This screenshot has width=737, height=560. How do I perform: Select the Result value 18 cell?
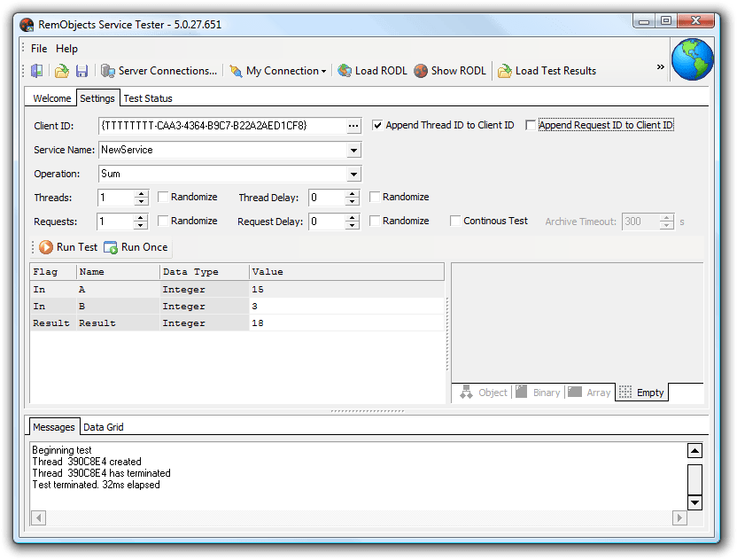347,323
